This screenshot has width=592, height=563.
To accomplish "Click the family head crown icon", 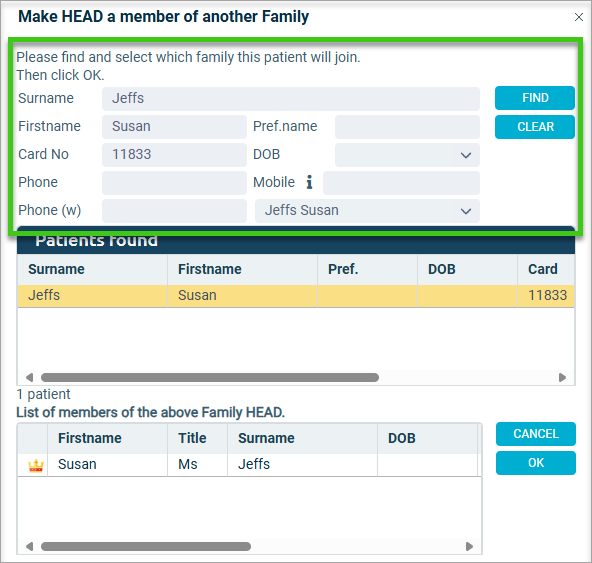I will pyautogui.click(x=36, y=465).
